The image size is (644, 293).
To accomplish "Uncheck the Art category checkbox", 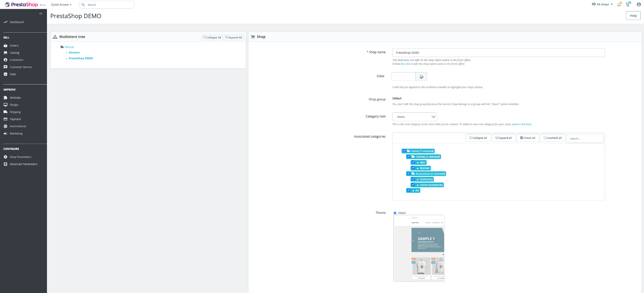I will coord(409,190).
